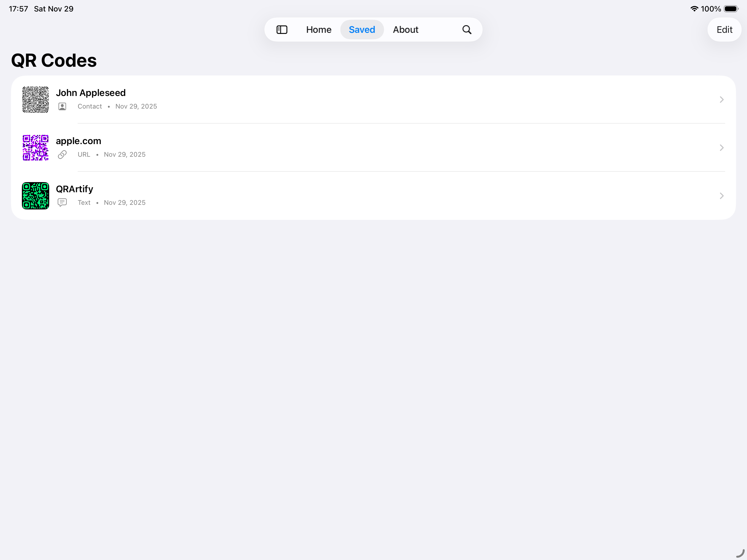This screenshot has height=560, width=747.
Task: Open the purple apple.com QR thumbnail
Action: [36, 148]
